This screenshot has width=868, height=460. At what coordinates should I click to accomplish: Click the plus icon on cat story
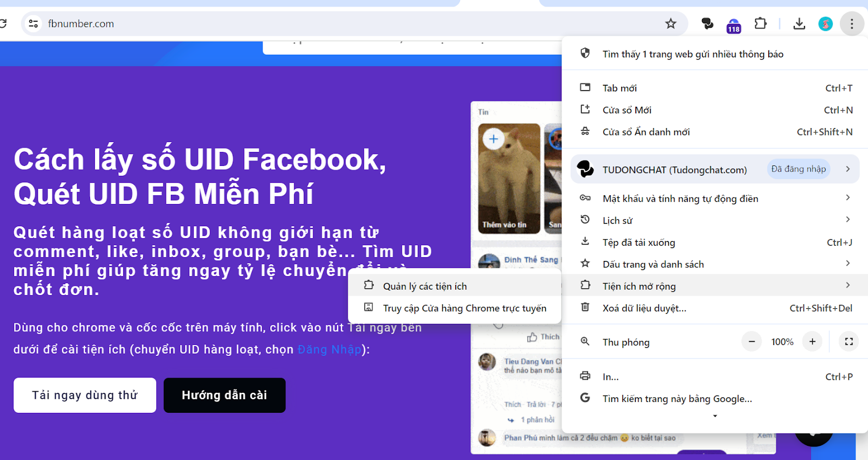click(494, 139)
